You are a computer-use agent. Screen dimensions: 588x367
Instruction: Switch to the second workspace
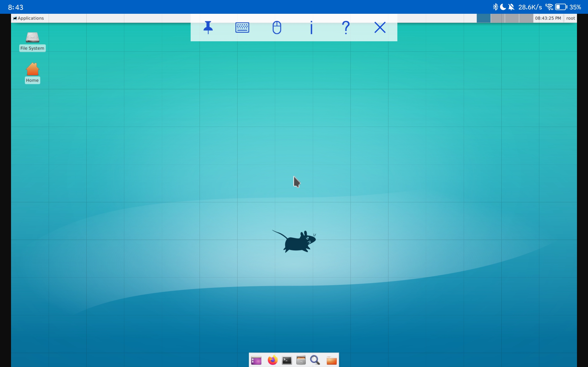tap(498, 18)
